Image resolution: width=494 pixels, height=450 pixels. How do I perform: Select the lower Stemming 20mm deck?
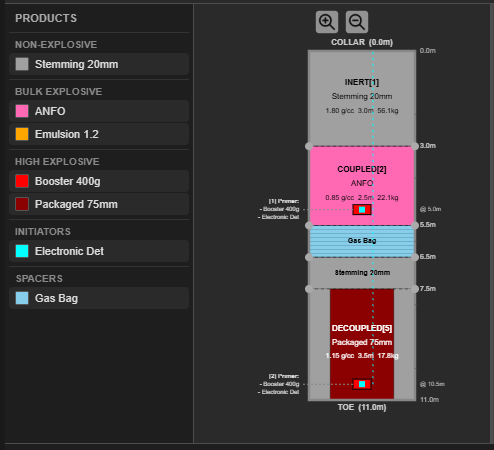coord(362,273)
